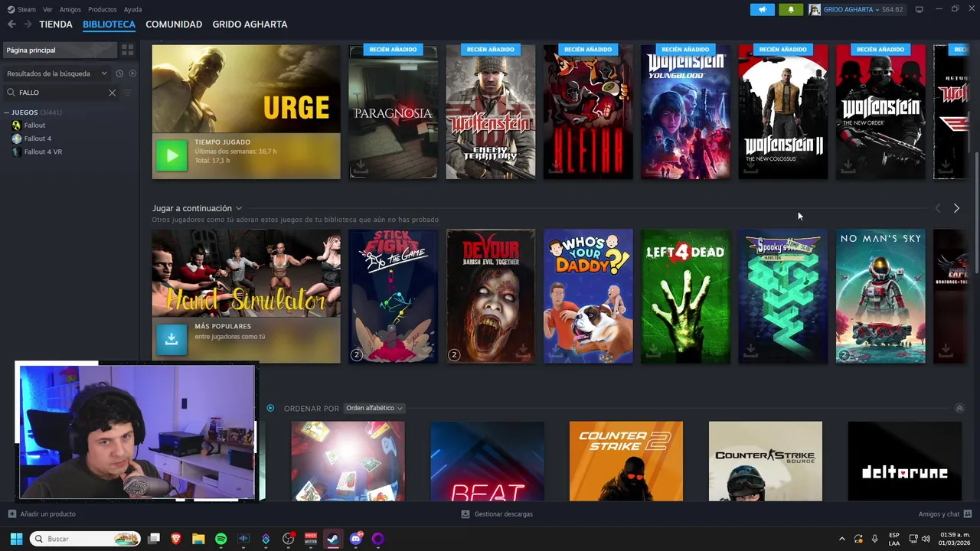The height and width of the screenshot is (551, 980).
Task: Open the Aletha game cover
Action: 588,112
